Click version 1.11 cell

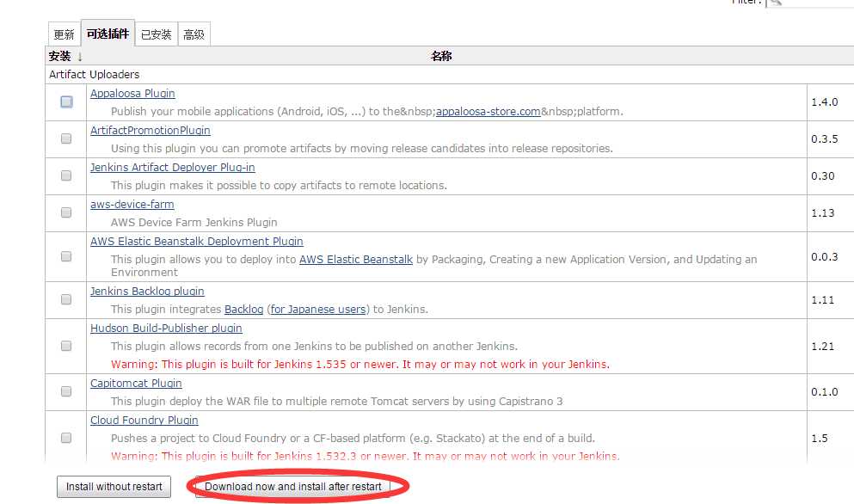pos(823,299)
